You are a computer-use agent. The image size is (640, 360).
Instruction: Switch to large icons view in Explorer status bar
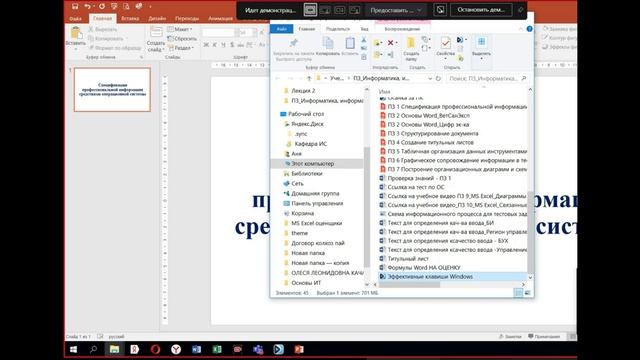[x=527, y=293]
